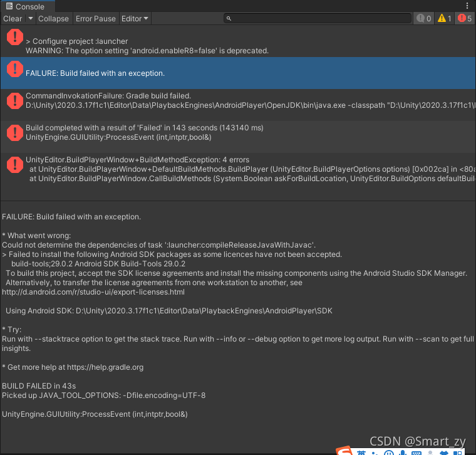Click error icon of Build completed entry
Screen dimensions: 476x455
tap(15, 133)
